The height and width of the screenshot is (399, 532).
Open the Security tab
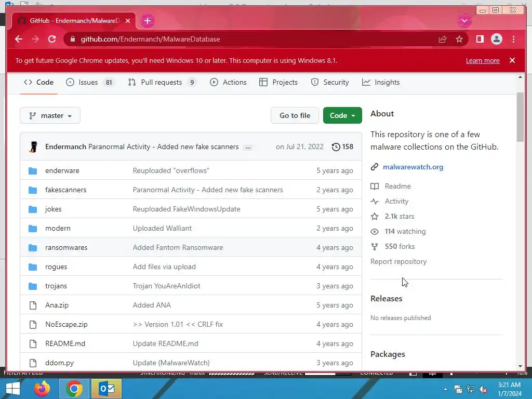click(x=330, y=82)
